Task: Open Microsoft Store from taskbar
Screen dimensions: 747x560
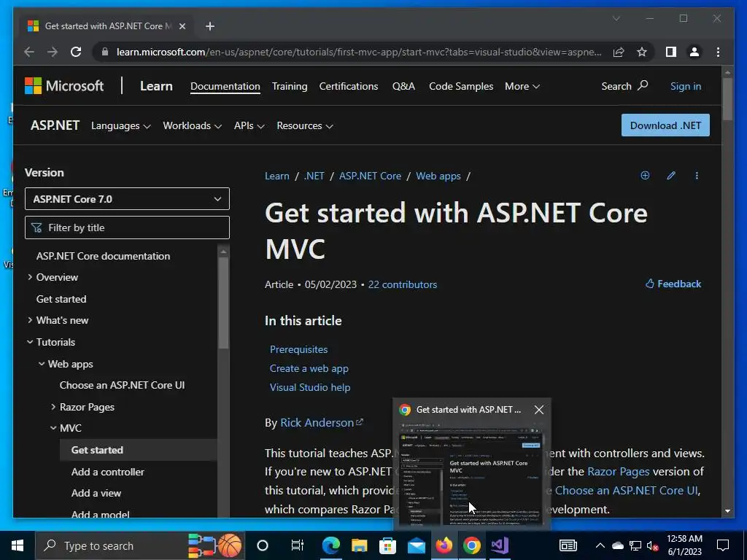Action: point(387,545)
